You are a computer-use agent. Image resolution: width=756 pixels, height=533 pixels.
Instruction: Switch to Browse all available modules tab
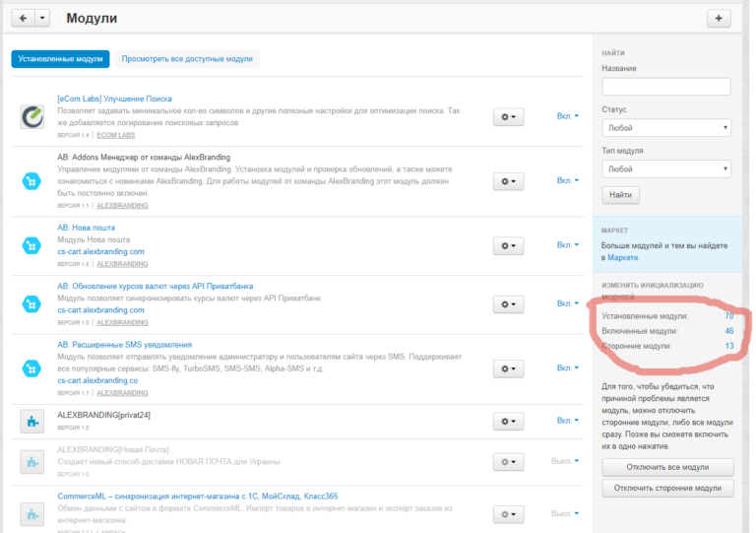pyautogui.click(x=187, y=59)
